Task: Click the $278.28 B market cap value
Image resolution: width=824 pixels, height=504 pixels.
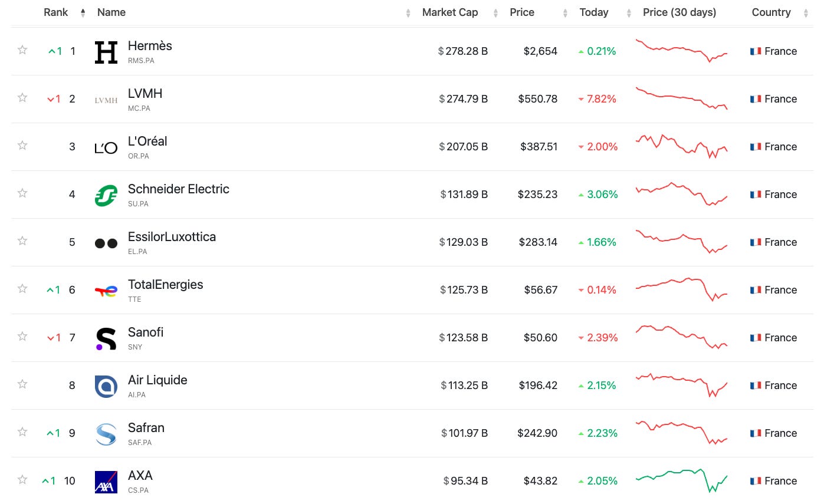Action: (x=463, y=51)
